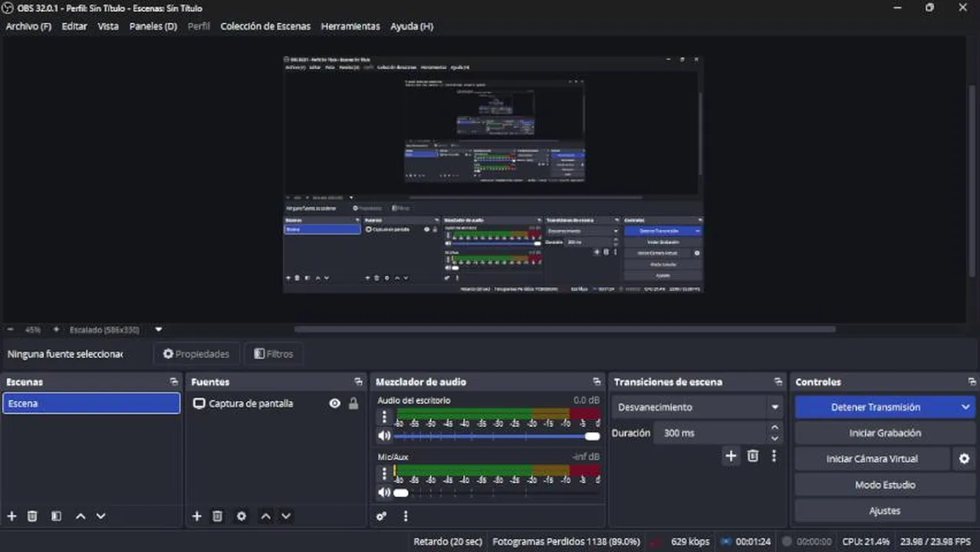Add a new source in Fuentes

(x=197, y=516)
